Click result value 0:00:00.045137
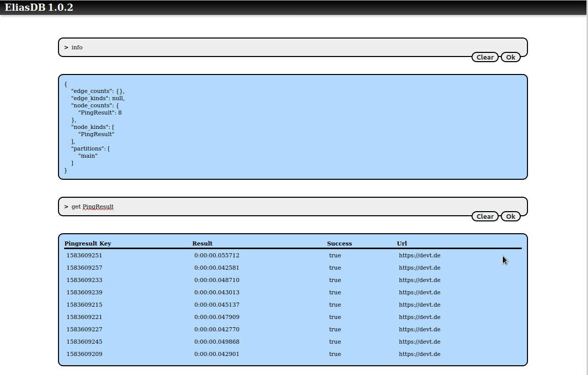Image resolution: width=588 pixels, height=375 pixels. pyautogui.click(x=217, y=305)
